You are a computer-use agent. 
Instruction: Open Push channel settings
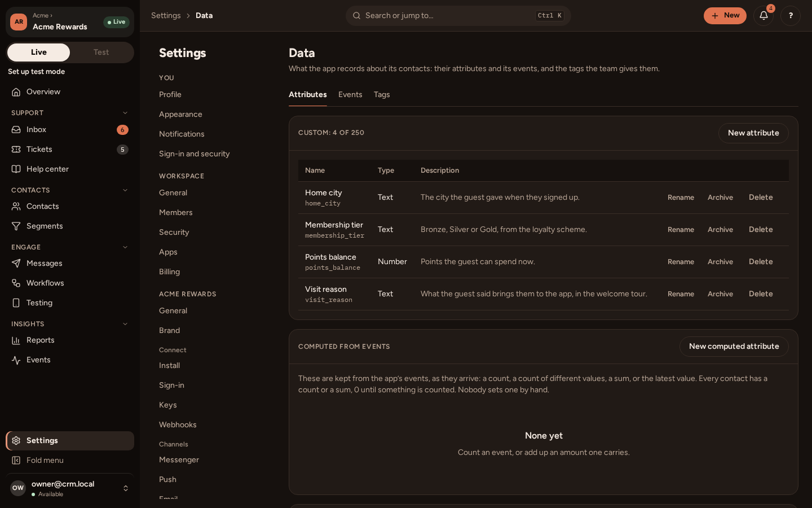coord(167,480)
